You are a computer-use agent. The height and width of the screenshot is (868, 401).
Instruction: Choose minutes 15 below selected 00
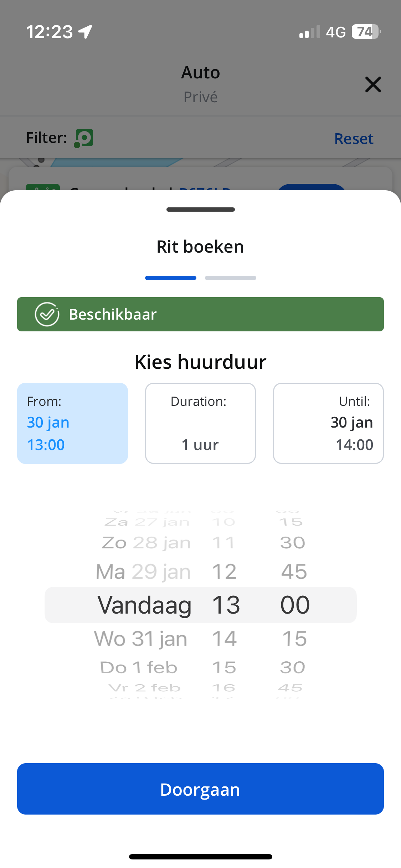pyautogui.click(x=294, y=639)
